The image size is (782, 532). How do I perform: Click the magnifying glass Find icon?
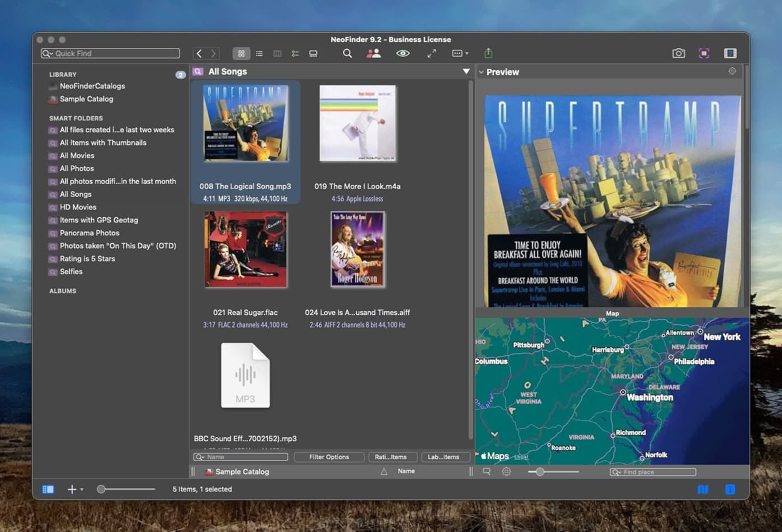click(348, 53)
